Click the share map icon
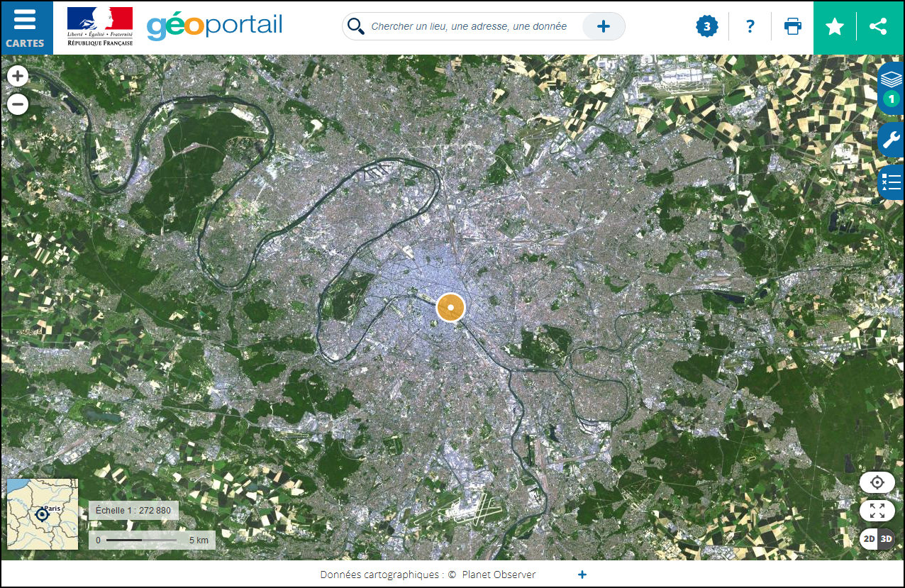The width and height of the screenshot is (905, 588). tap(878, 27)
